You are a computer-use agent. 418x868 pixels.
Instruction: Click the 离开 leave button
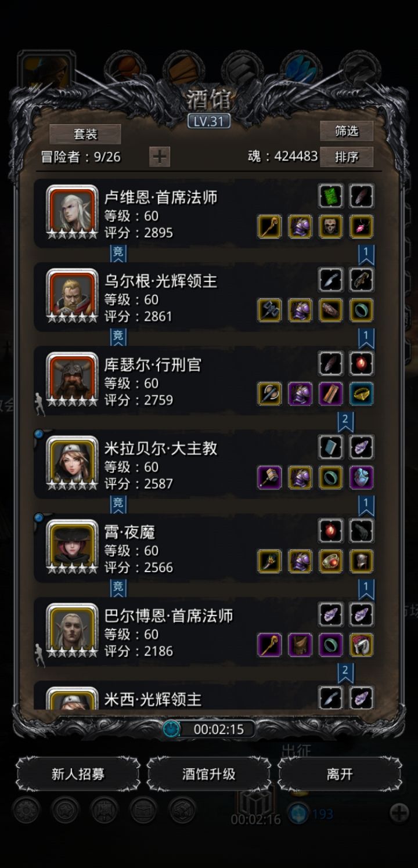(x=340, y=774)
